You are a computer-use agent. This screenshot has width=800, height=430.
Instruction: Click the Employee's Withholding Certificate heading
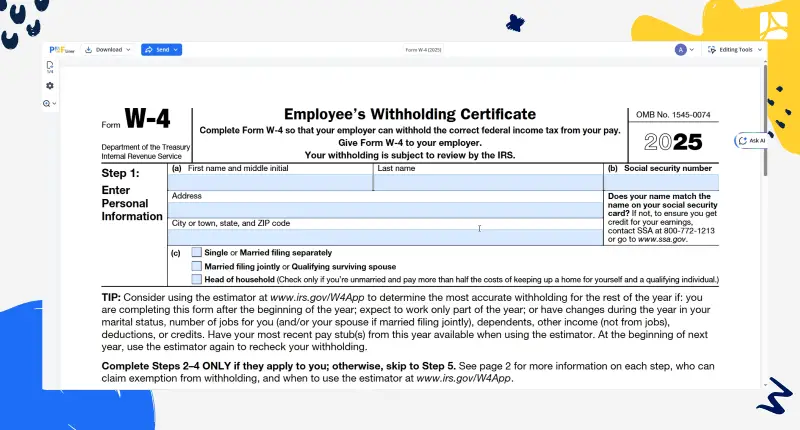410,114
